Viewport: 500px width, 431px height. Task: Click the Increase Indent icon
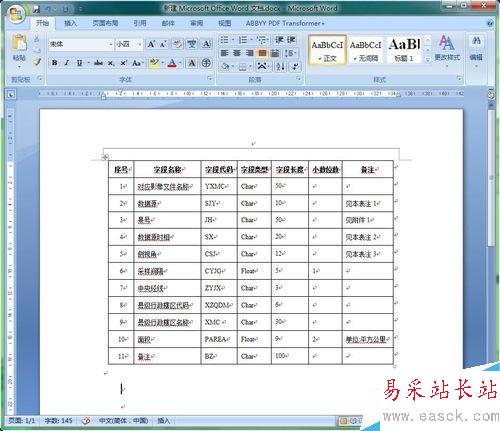[x=291, y=40]
